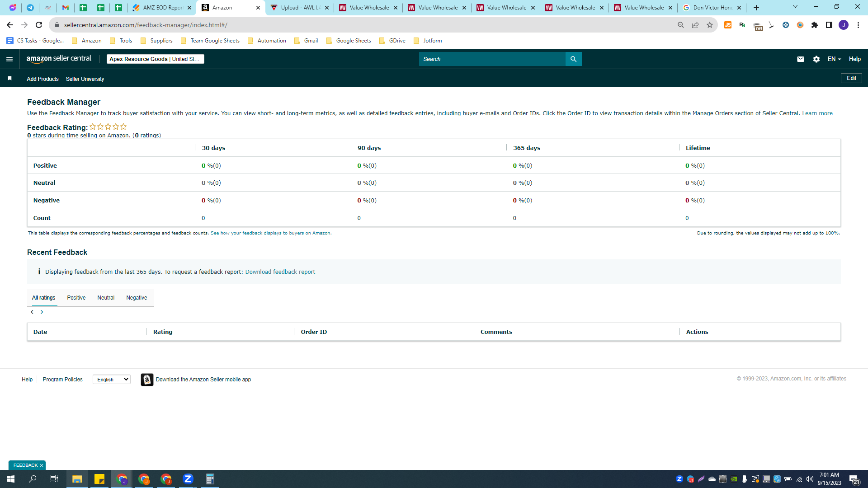
Task: Open Windows notification center
Action: pyautogui.click(x=854, y=479)
